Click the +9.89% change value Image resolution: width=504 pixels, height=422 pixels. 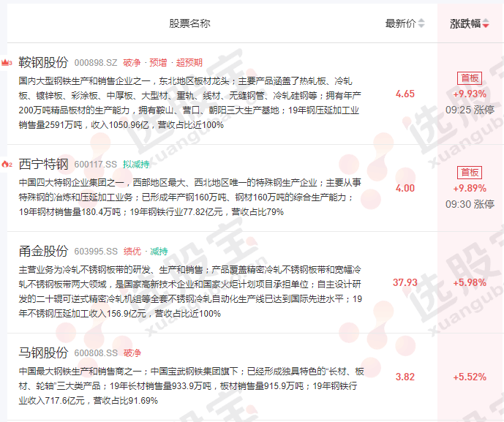point(470,188)
